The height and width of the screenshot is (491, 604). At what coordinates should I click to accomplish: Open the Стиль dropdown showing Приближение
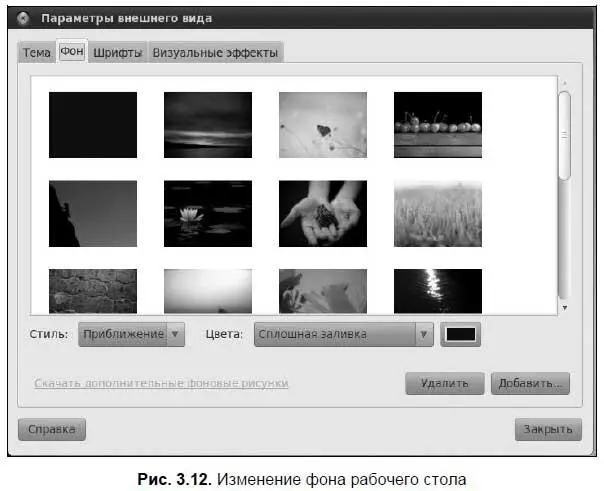pos(131,334)
